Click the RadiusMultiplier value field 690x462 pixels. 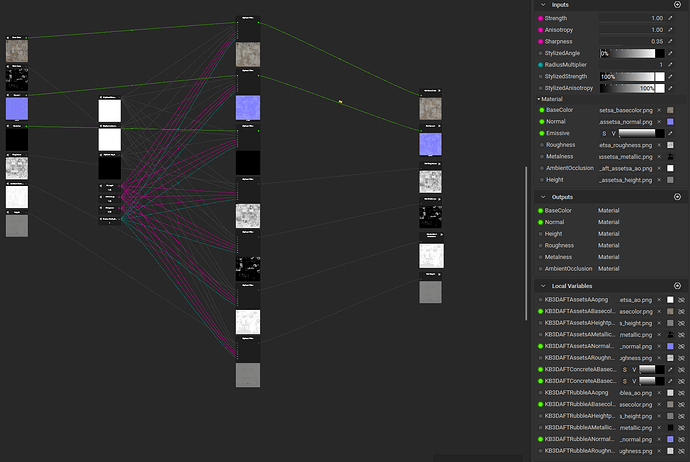[632, 64]
